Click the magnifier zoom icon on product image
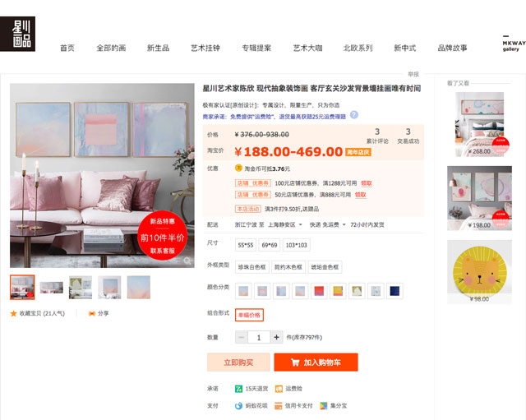Screen dimensions: 526x420 click(187, 261)
